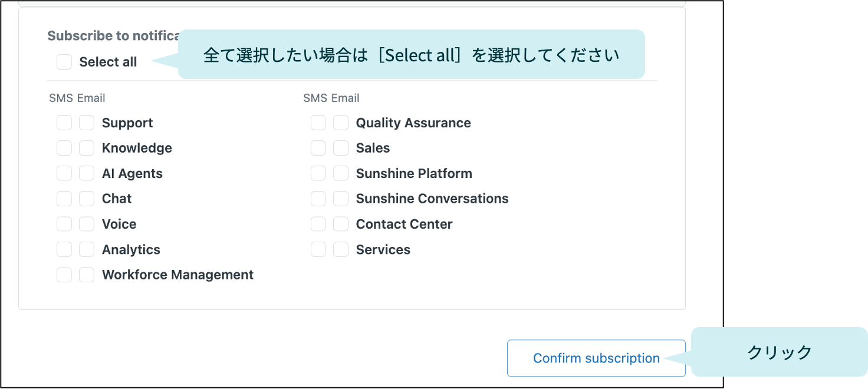868x389 pixels.
Task: Check Sunshine Conversations Email checkbox
Action: pyautogui.click(x=341, y=199)
